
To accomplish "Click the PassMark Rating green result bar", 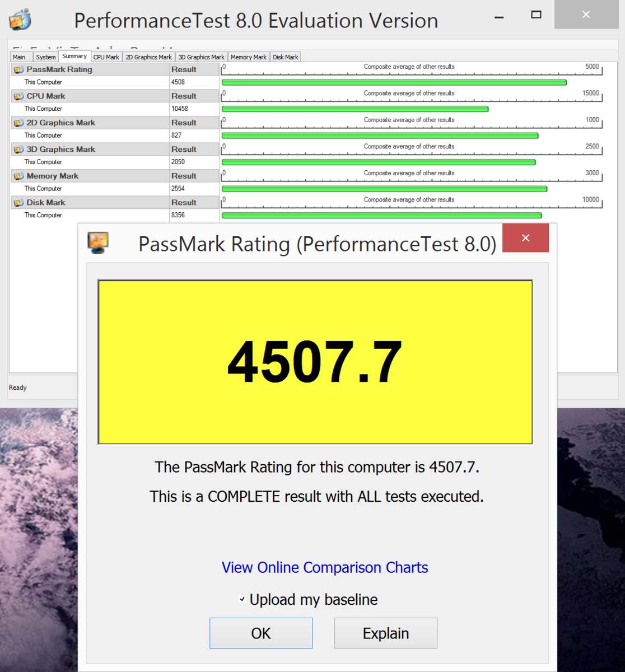I will click(394, 82).
